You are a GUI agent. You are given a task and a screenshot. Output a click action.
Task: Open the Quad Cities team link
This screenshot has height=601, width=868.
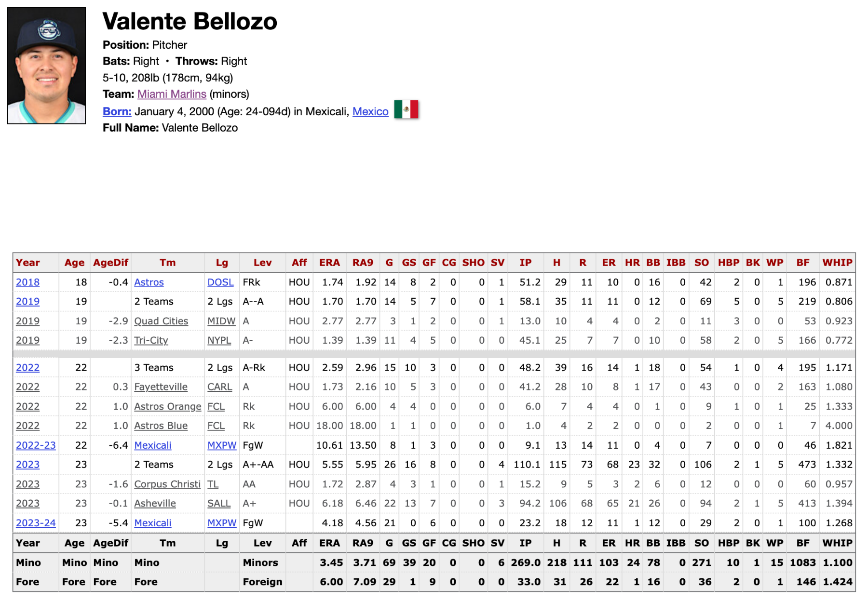pyautogui.click(x=161, y=321)
